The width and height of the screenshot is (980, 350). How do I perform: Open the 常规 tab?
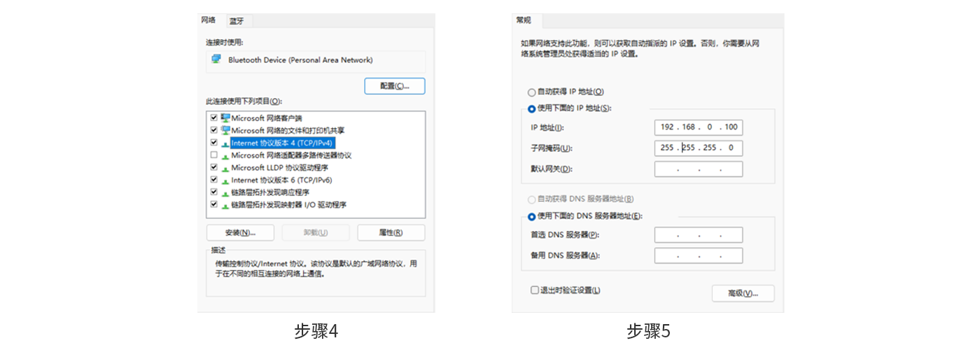[x=524, y=20]
